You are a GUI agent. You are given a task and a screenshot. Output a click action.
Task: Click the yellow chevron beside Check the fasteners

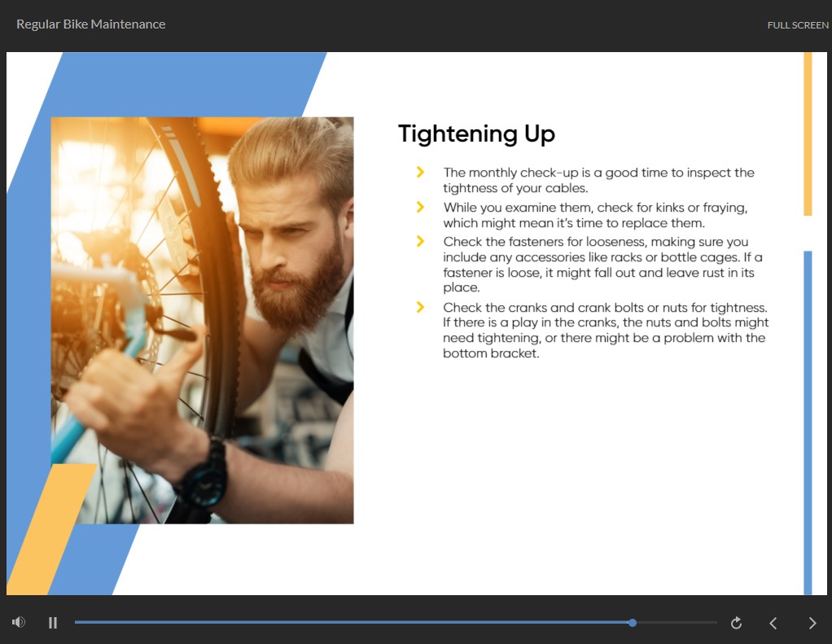tap(420, 241)
